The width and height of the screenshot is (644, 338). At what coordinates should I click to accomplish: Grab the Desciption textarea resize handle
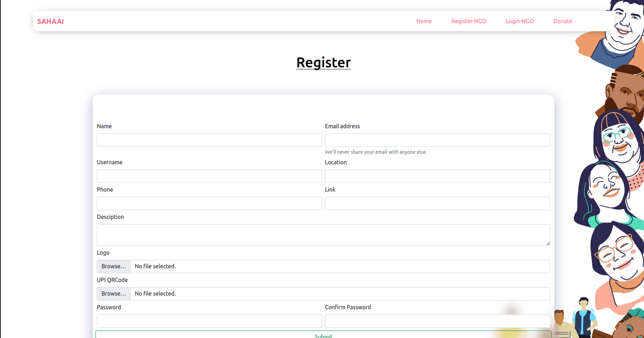tap(547, 243)
